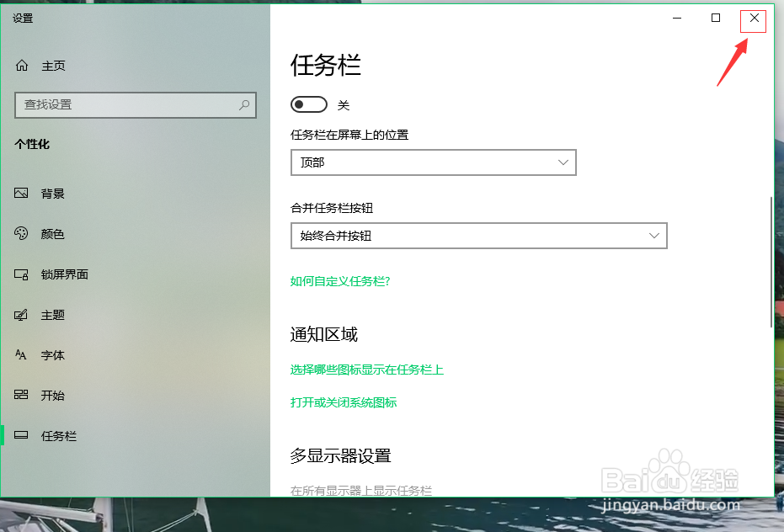This screenshot has height=532, width=784.
Task: Click the 背景 picture icon
Action: pyautogui.click(x=21, y=193)
